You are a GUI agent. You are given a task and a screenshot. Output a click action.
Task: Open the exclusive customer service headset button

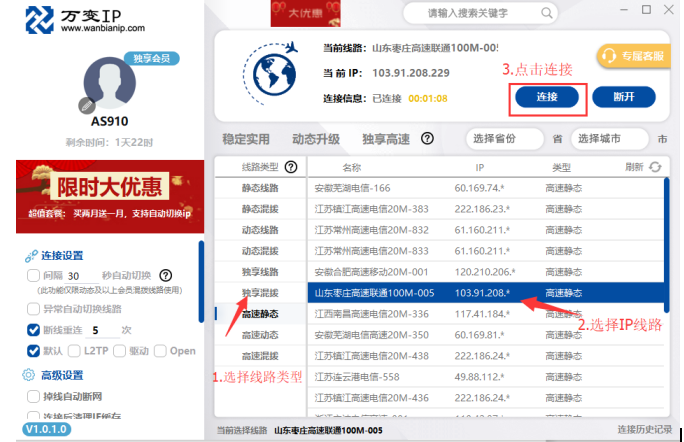click(633, 56)
